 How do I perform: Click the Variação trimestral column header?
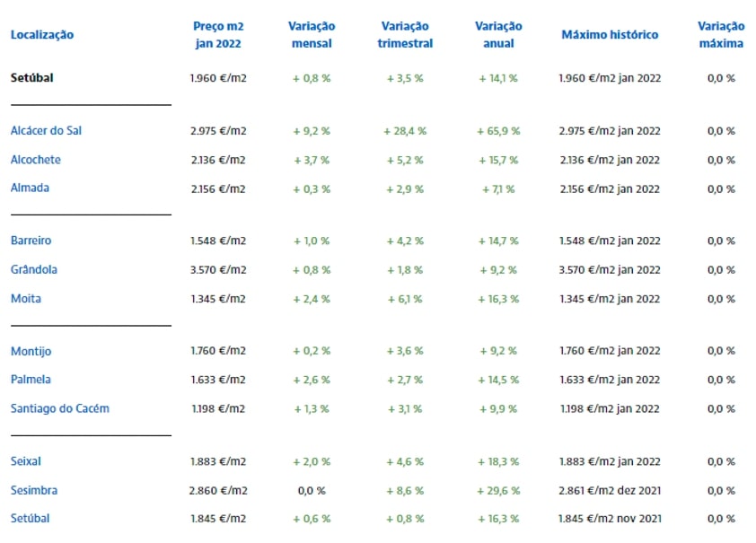[405, 35]
